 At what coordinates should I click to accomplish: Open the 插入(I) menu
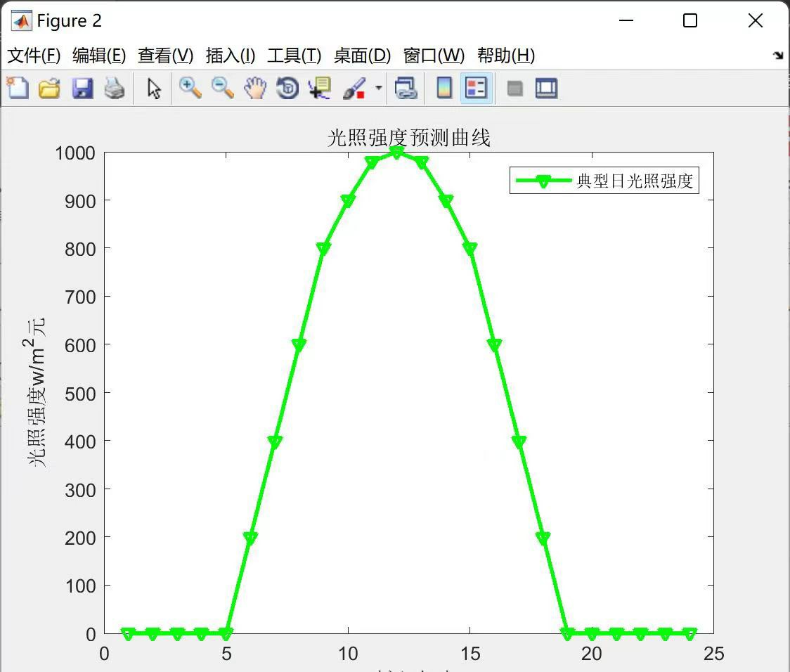coord(231,56)
